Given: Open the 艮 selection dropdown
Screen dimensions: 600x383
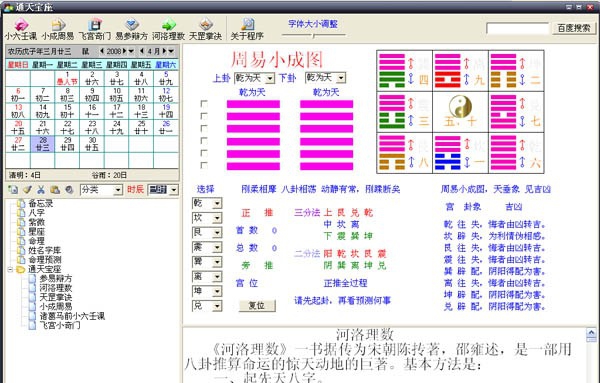Looking at the screenshot, I should pos(217,233).
